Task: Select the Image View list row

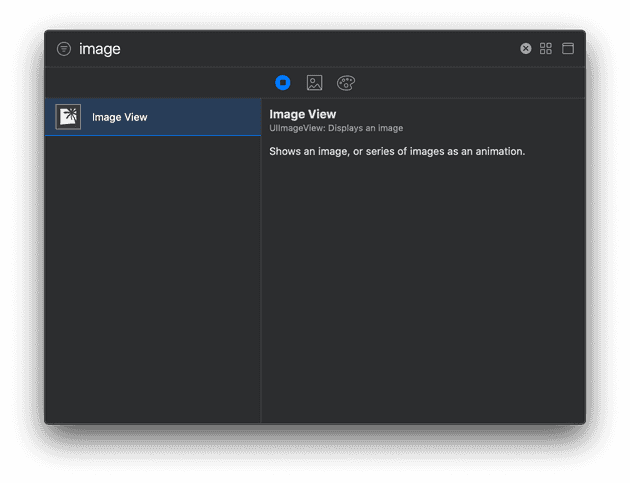Action: (153, 117)
